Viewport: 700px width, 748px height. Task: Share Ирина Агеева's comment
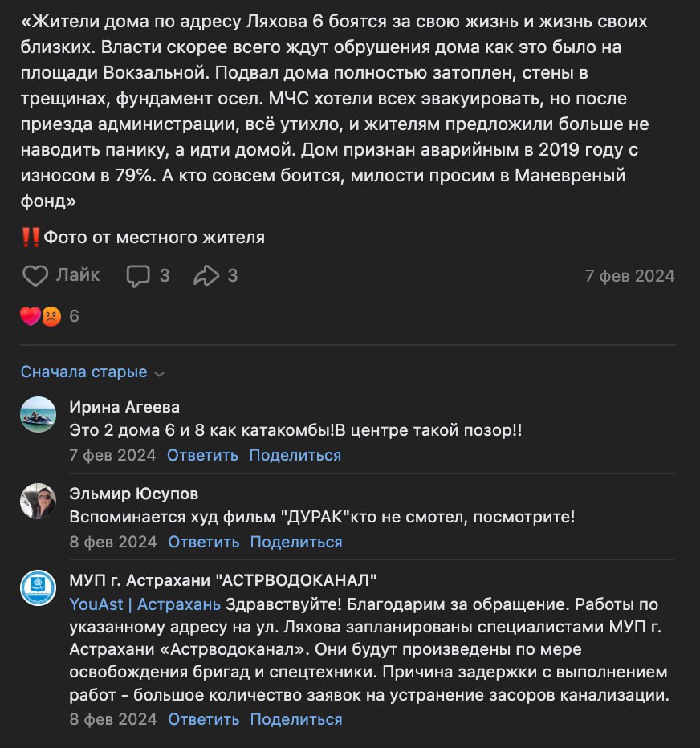[295, 455]
